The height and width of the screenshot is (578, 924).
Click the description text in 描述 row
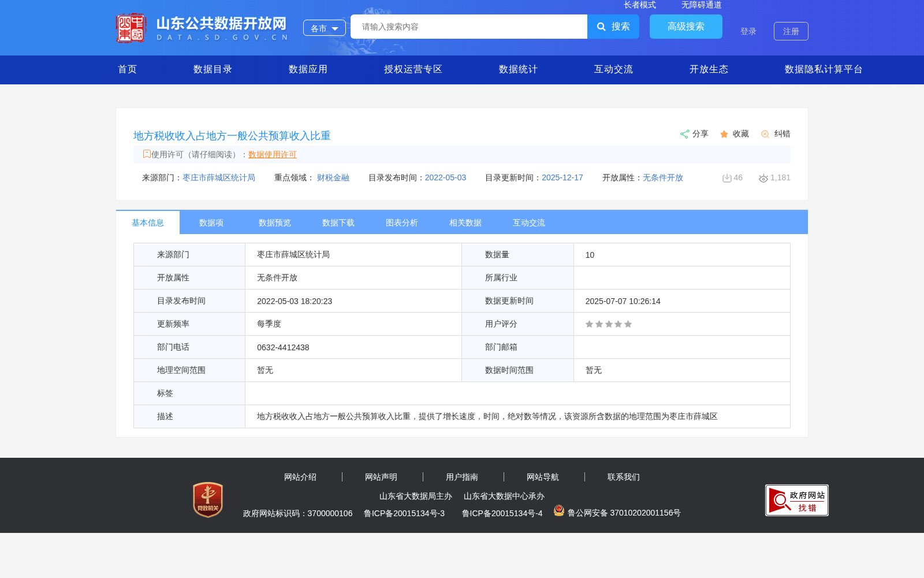pos(487,416)
